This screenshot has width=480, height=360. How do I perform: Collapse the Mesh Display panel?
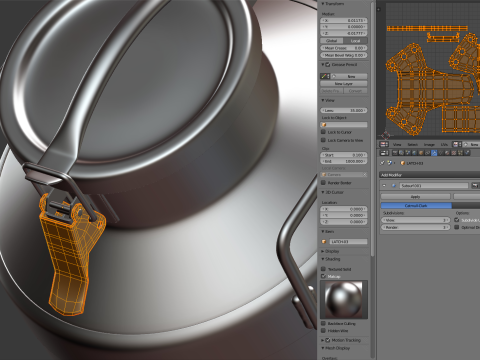point(323,348)
